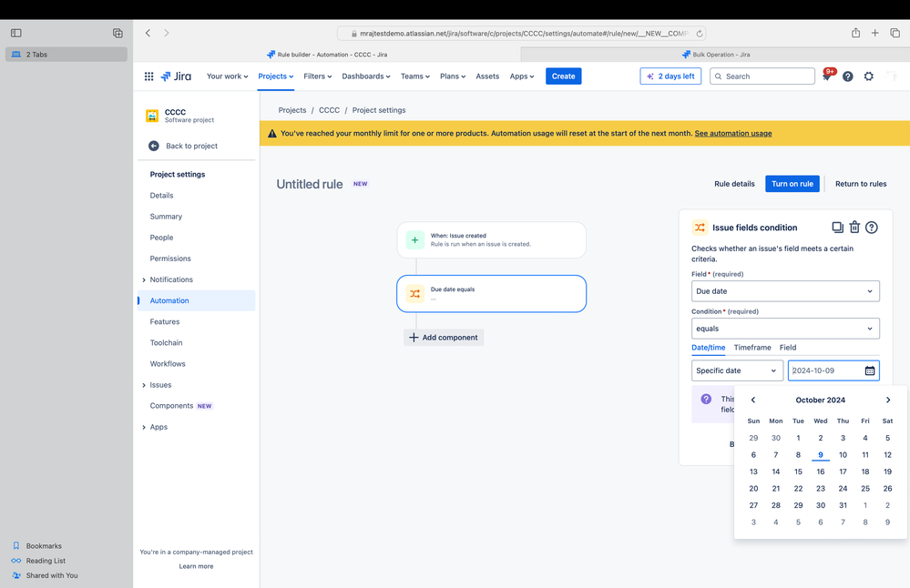The width and height of the screenshot is (910, 588).
Task: Go to previous month in calendar
Action: point(752,400)
